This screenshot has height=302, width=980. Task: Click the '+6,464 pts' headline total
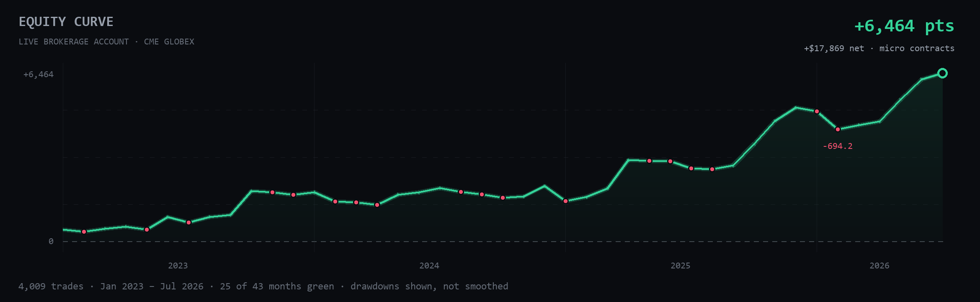904,26
